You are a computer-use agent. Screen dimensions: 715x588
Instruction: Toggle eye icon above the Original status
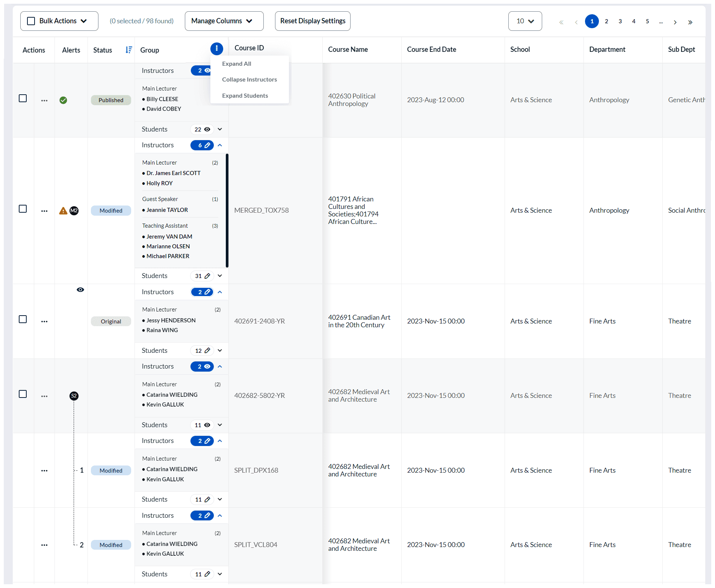tap(80, 290)
